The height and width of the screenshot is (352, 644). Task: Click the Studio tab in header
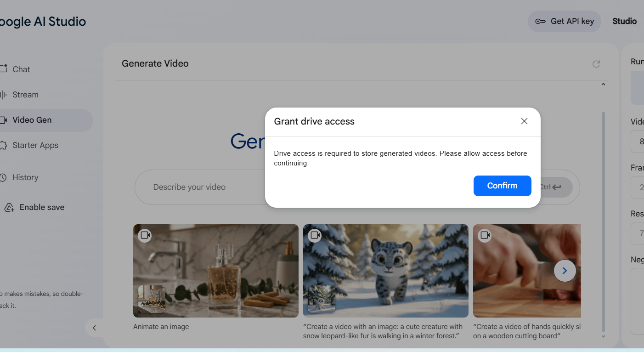click(624, 21)
